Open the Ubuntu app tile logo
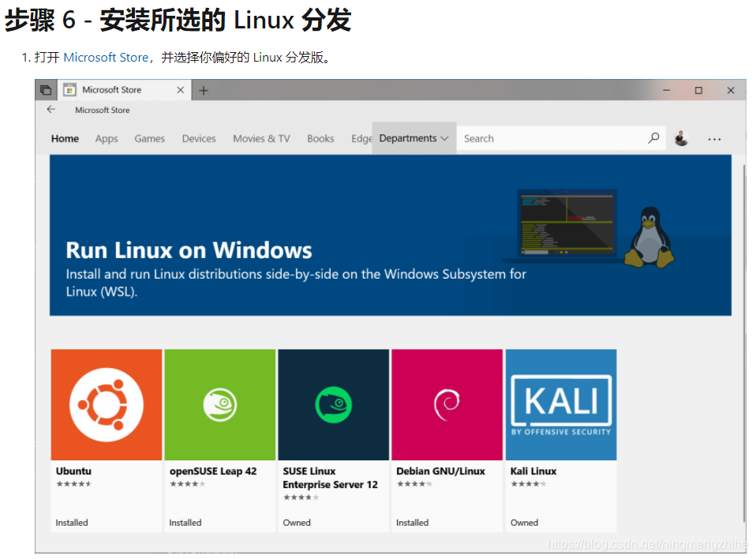Viewport: 756px width, 559px height. [106, 405]
